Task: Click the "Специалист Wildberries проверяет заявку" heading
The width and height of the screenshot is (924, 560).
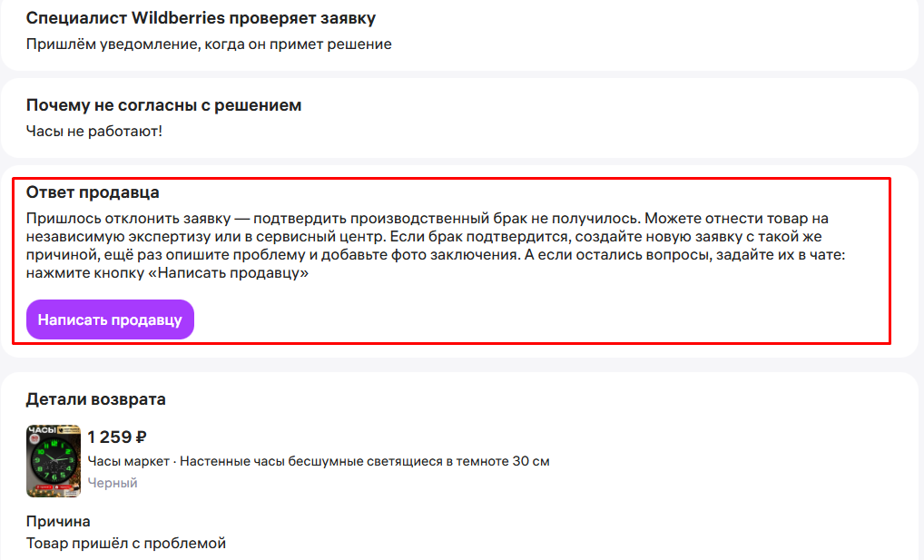Action: (x=201, y=18)
